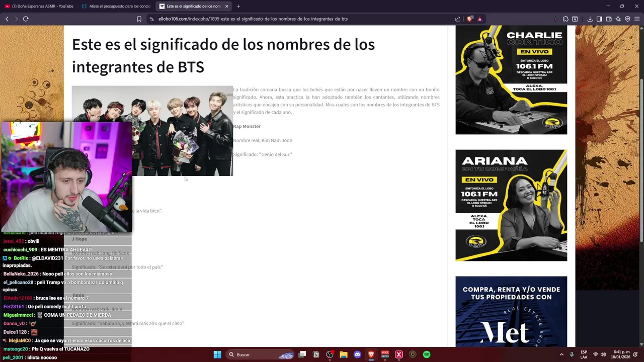Screen dimensions: 644x362
Task: Click chat message from MejiaMC0
Action: (x=66, y=340)
